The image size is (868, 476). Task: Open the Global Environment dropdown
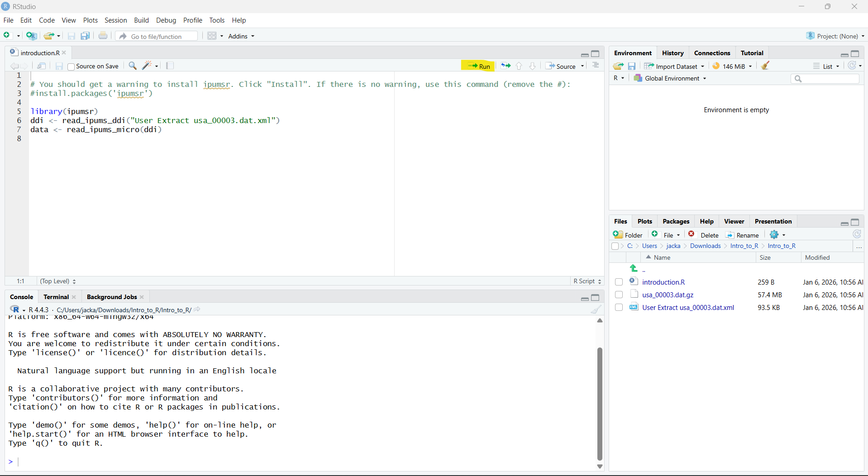[x=670, y=78]
